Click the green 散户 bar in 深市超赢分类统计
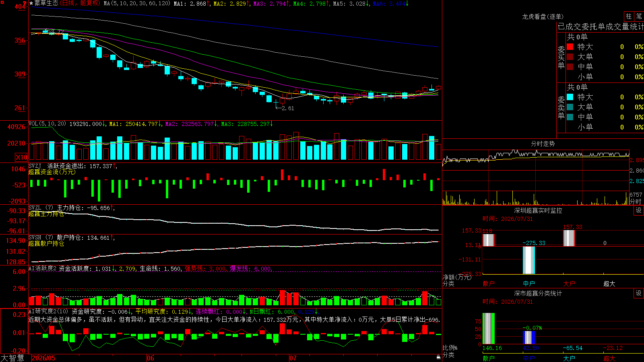This screenshot has height=362, width=644. point(488,328)
